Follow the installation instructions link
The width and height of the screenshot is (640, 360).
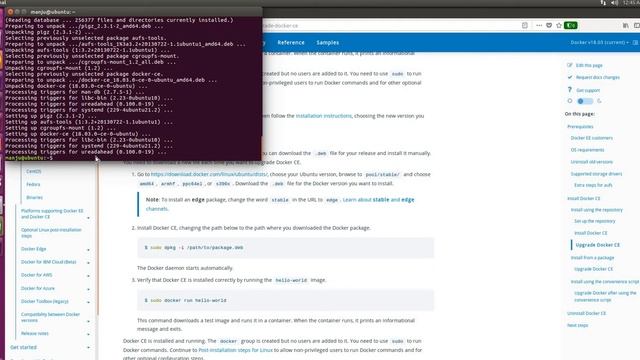point(324,116)
